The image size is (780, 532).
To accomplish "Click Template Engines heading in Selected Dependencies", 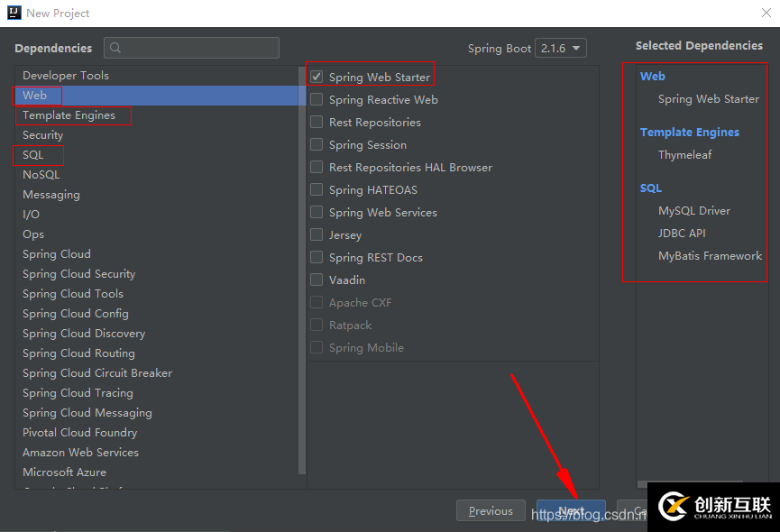I will click(x=690, y=133).
